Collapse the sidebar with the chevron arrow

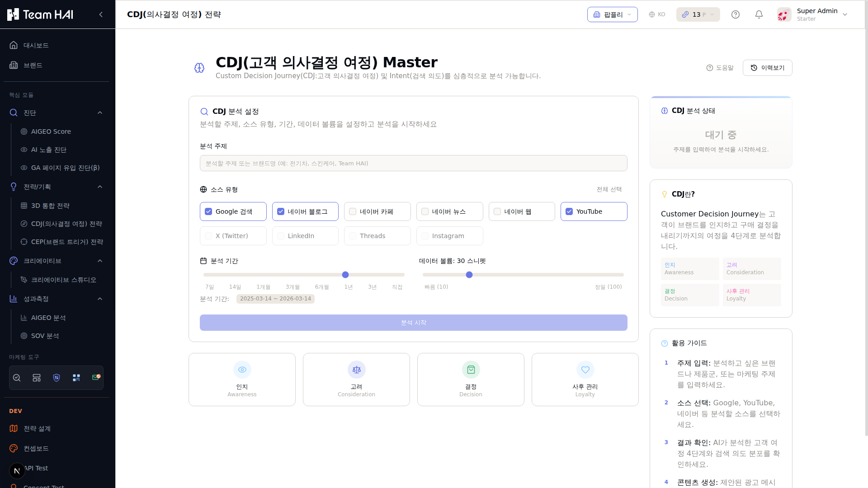pyautogui.click(x=101, y=14)
